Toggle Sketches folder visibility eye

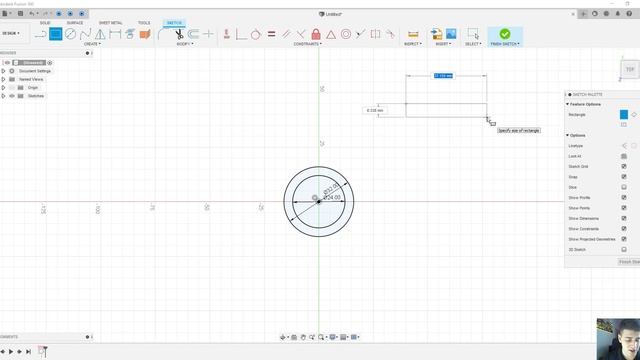tap(12, 96)
